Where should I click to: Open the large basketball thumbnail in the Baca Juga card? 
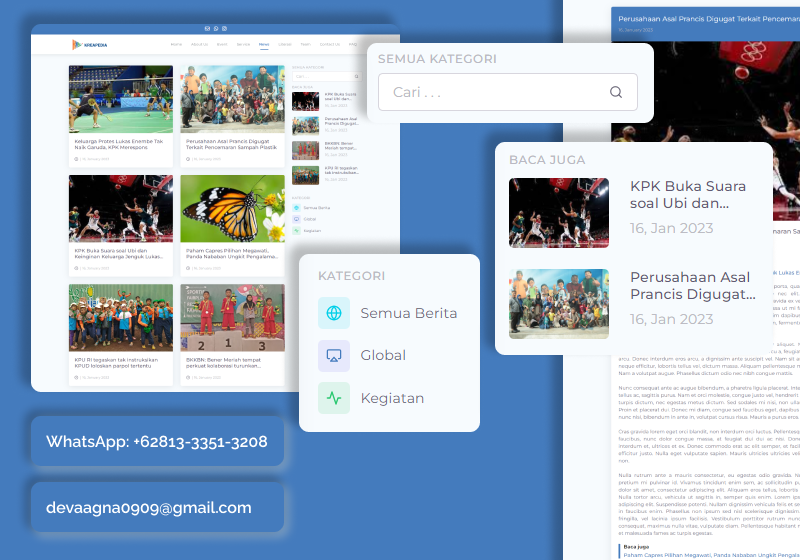pyautogui.click(x=559, y=213)
